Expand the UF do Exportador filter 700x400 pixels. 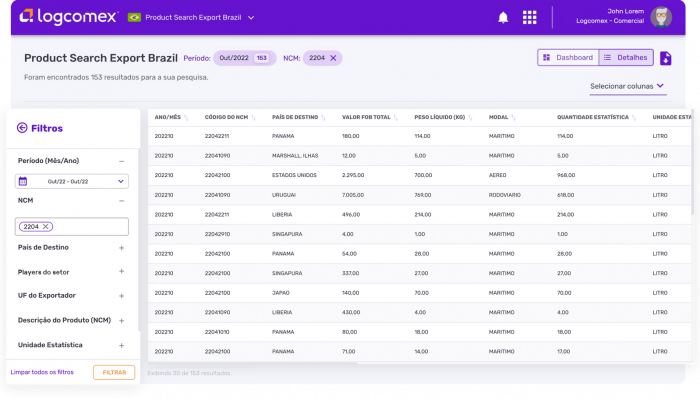(121, 295)
